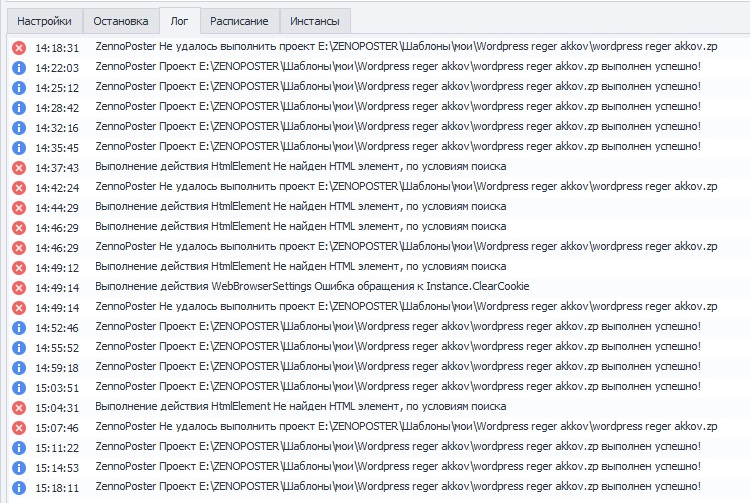Select the 14:22:03 success message text

(398, 66)
